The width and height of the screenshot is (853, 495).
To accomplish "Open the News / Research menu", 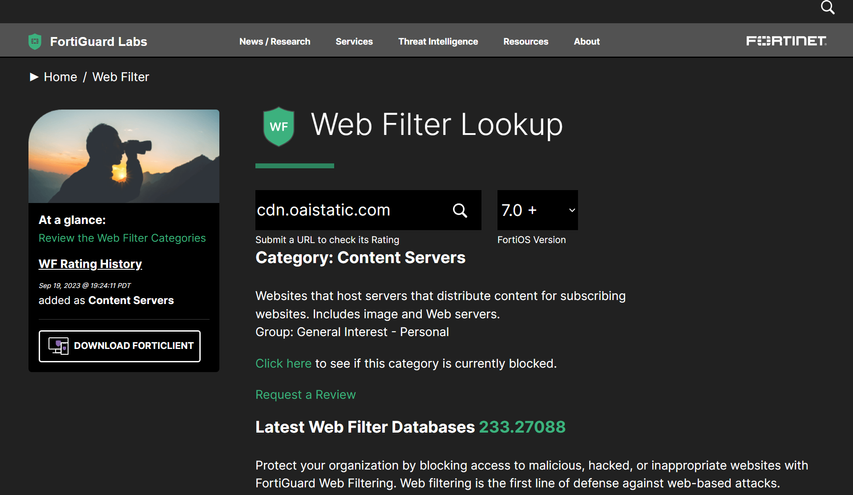I will tap(275, 41).
